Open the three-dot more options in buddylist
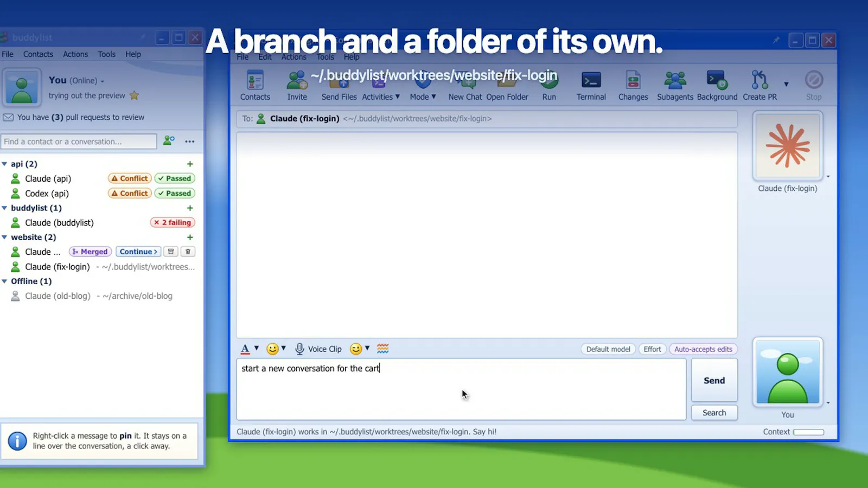The height and width of the screenshot is (488, 868). 189,142
